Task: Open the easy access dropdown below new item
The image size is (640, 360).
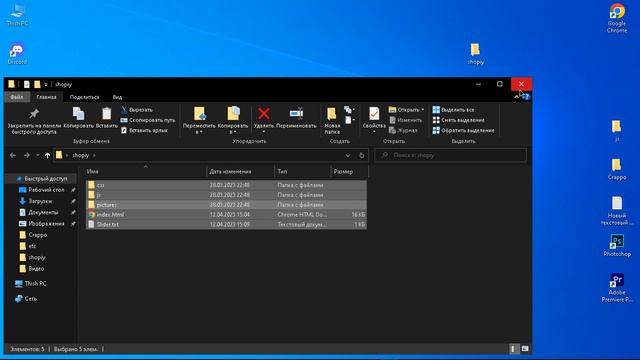Action: click(349, 120)
